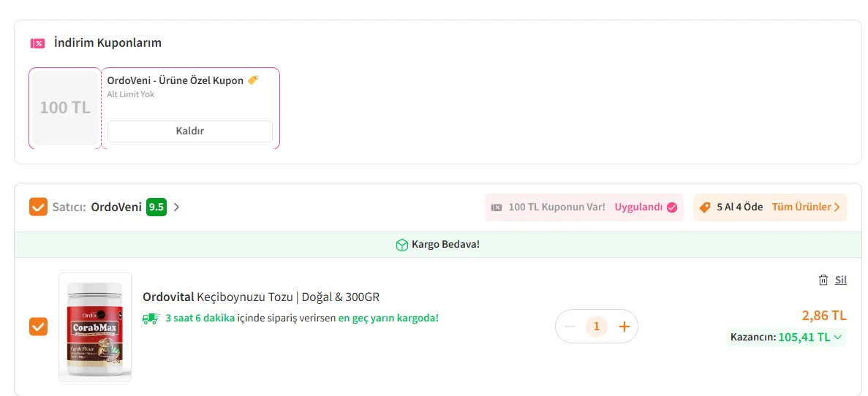Viewport: 868px width, 396px height.
Task: Expand the Kazancın 105,41 TL dropdown
Action: [x=787, y=337]
